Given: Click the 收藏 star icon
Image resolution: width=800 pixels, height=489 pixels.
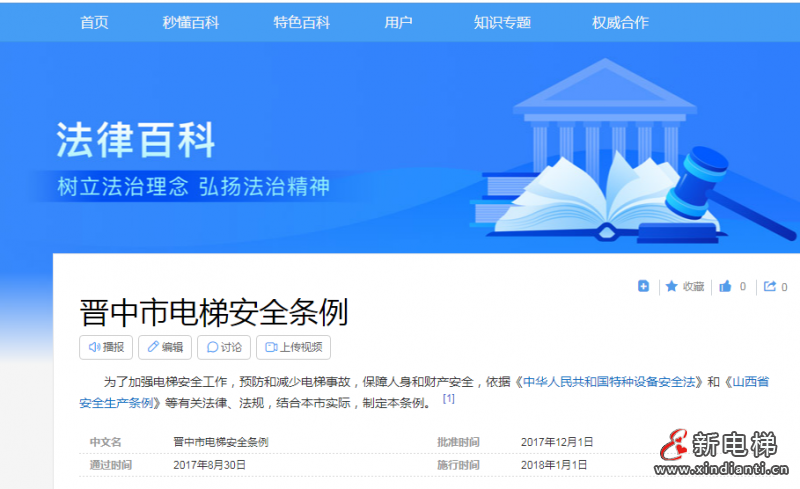Looking at the screenshot, I should [671, 286].
